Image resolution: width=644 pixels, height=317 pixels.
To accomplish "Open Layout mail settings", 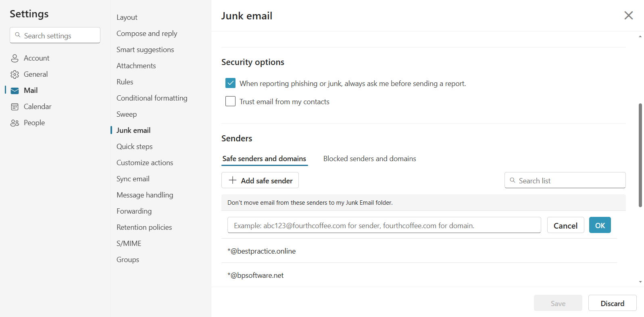I will 127,17.
